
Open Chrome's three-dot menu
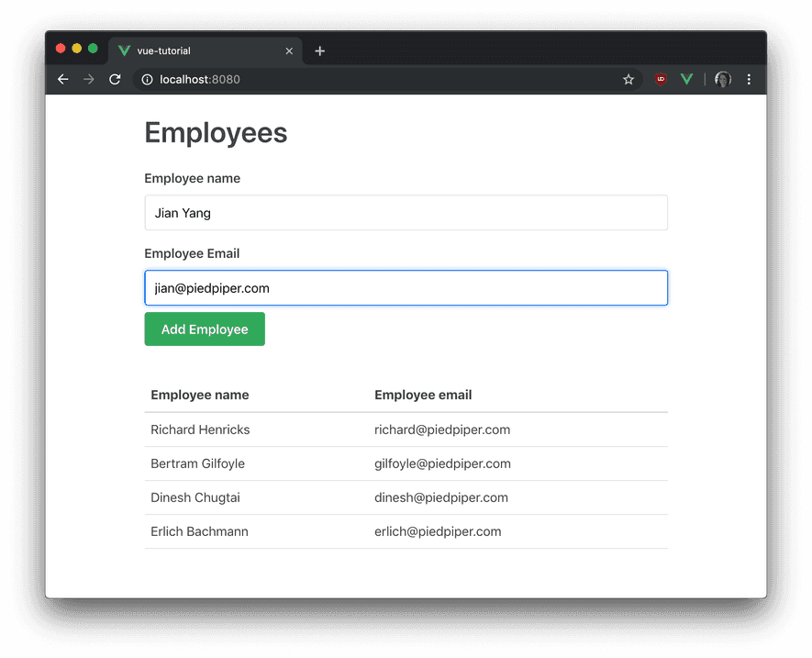tap(749, 79)
